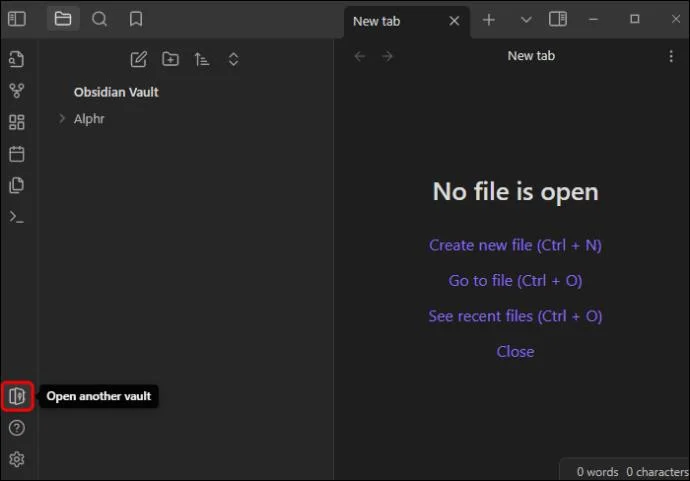690x481 pixels.
Task: Open today's daily note calendar icon
Action: 17,154
